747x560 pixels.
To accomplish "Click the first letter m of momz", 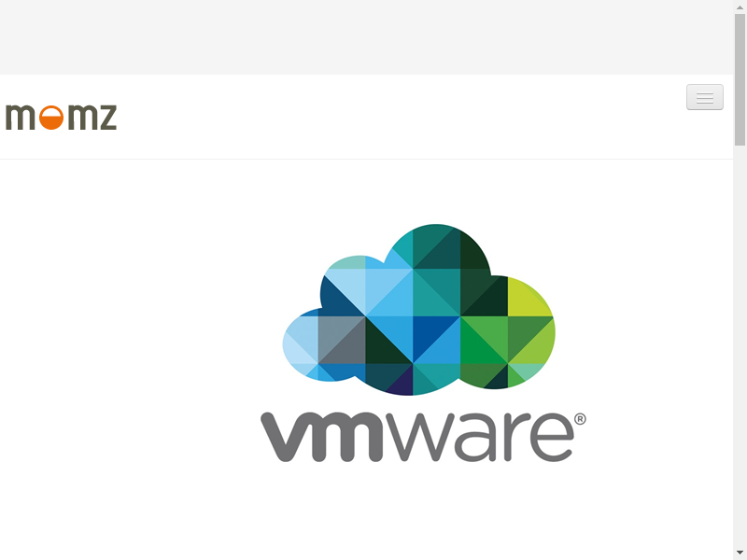I will (x=20, y=118).
